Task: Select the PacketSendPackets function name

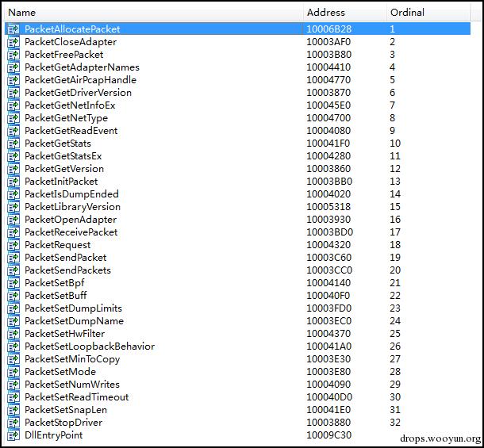Action: pos(68,270)
